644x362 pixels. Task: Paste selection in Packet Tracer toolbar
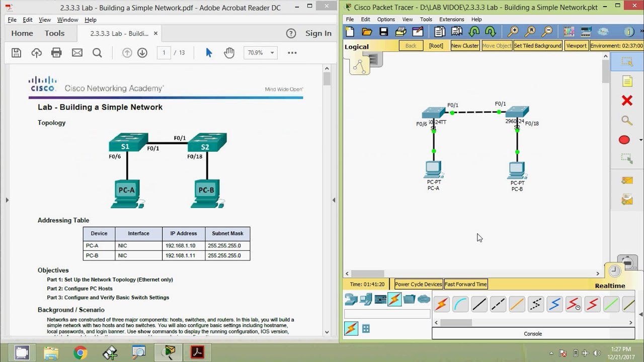(457, 32)
